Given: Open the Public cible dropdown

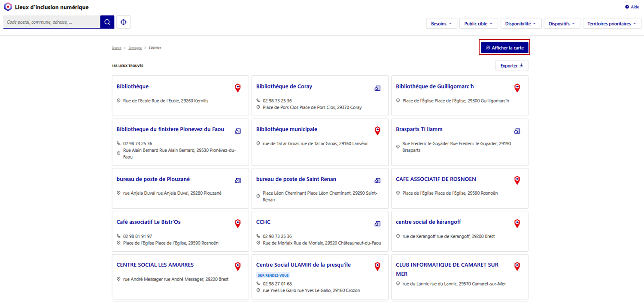Looking at the screenshot, I should [x=478, y=24].
